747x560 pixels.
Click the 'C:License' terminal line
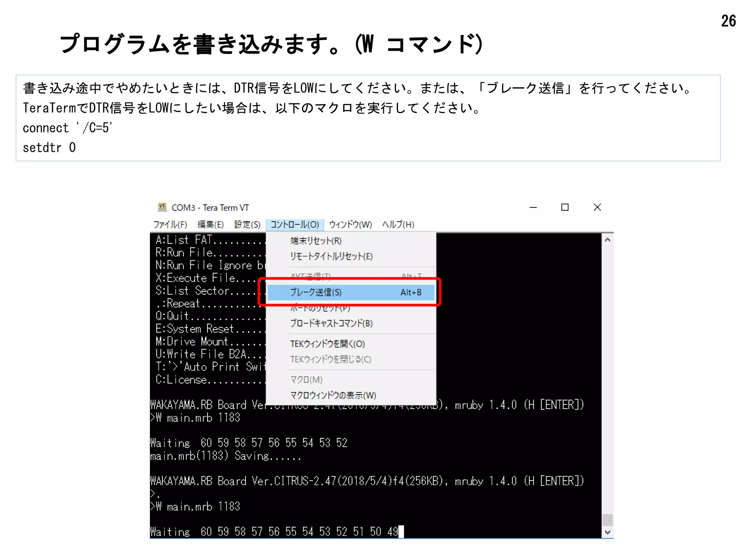pos(211,380)
